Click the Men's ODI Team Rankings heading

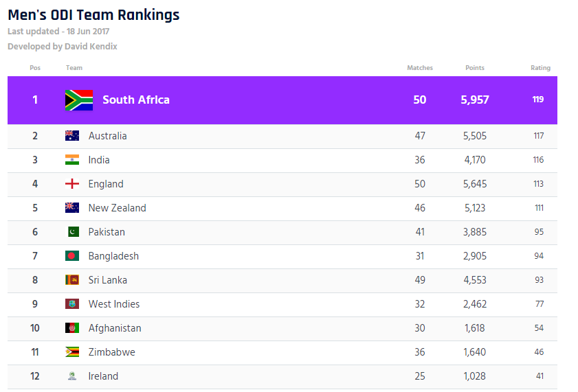pyautogui.click(x=93, y=15)
